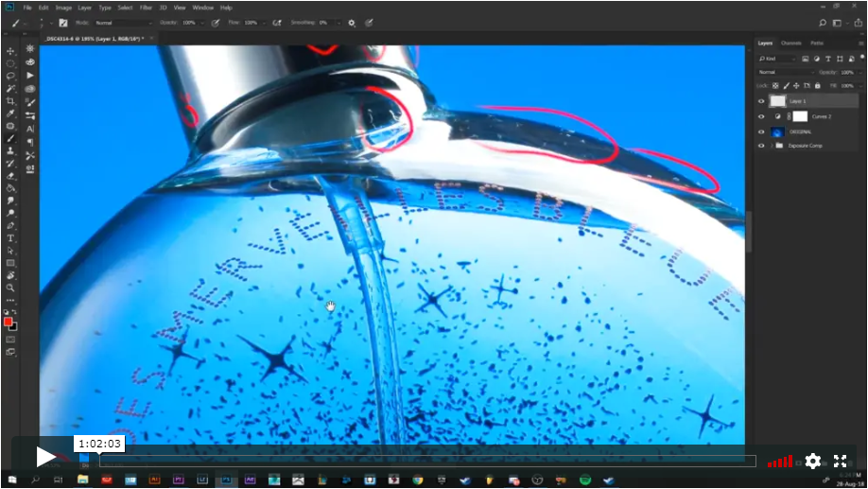Open the brush settings panel toggle in options bar
The width and height of the screenshot is (868, 489).
(x=63, y=23)
